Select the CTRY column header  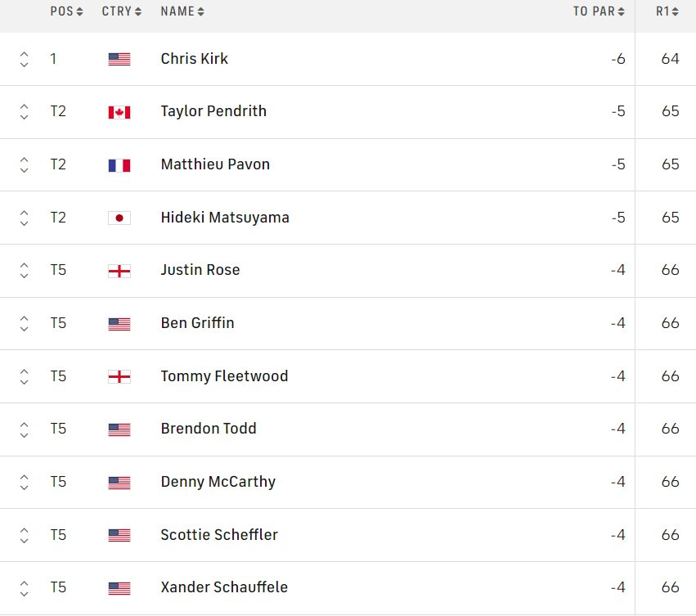point(121,11)
